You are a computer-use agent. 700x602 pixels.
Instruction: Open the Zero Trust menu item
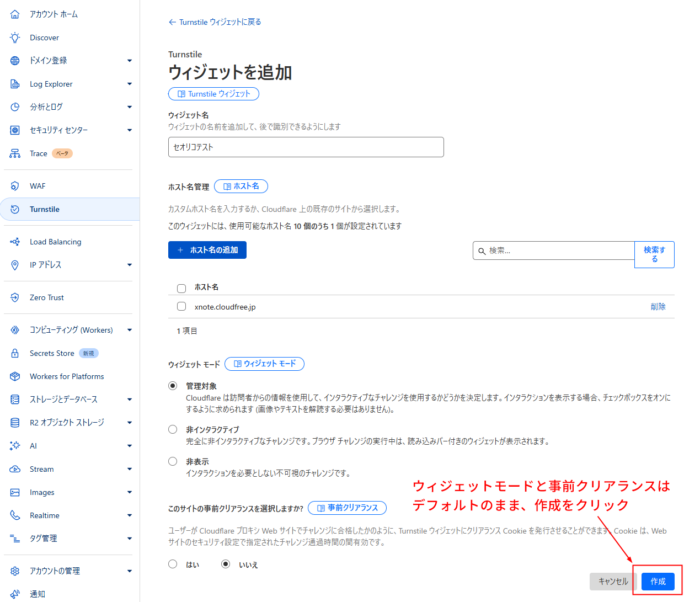[47, 297]
